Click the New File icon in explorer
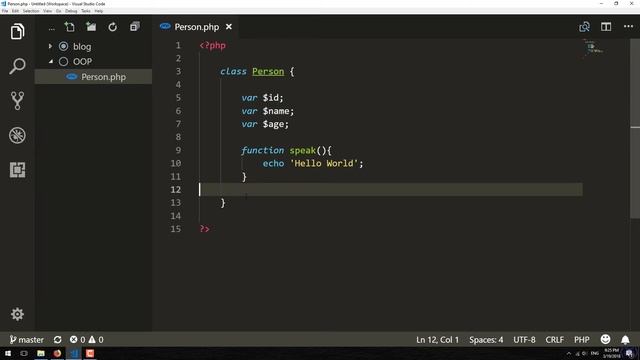The width and height of the screenshot is (640, 360). coord(69,27)
